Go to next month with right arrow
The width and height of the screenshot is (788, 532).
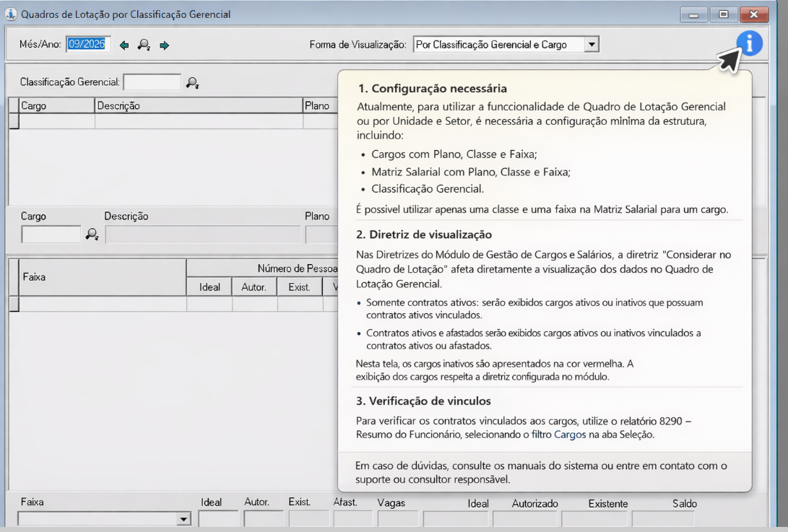[164, 45]
